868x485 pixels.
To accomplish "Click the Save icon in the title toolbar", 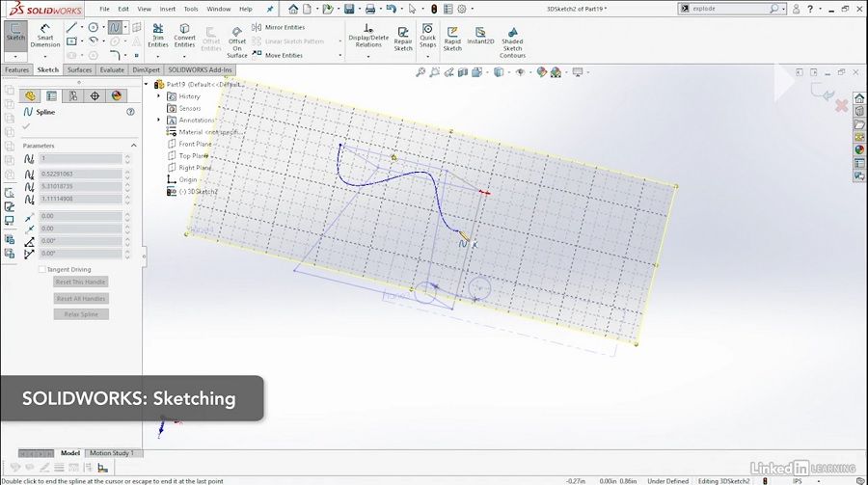I will (x=349, y=9).
